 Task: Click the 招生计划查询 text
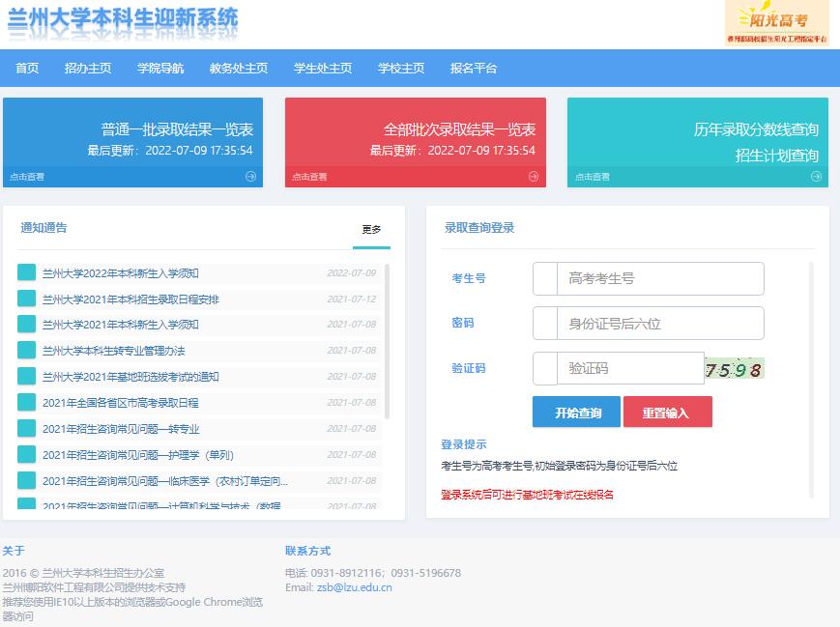tap(777, 156)
